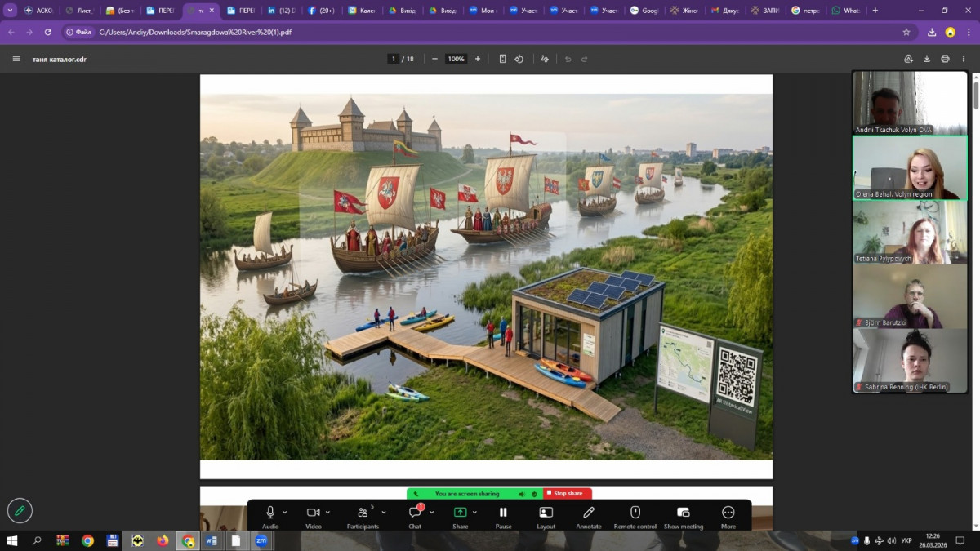The height and width of the screenshot is (551, 980).
Task: Zoom in PDF with plus button
Action: (x=478, y=59)
